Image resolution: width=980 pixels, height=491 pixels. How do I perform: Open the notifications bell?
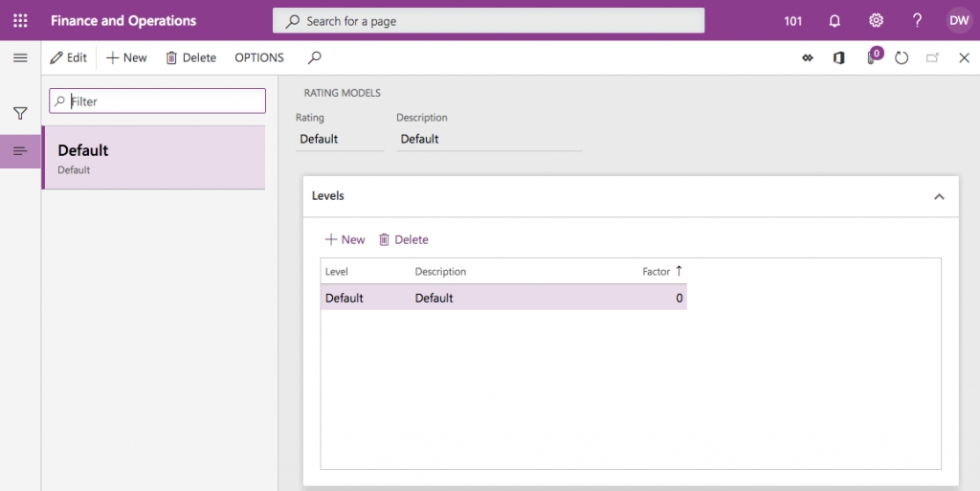[x=835, y=21]
